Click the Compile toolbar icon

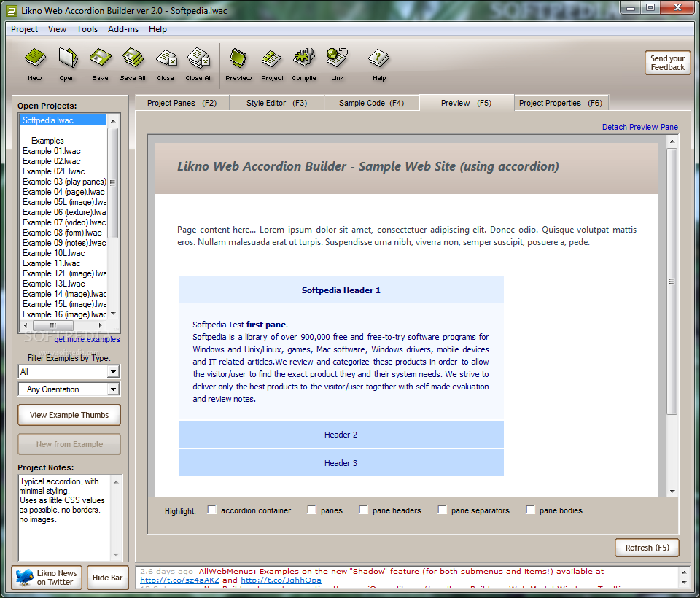point(304,58)
